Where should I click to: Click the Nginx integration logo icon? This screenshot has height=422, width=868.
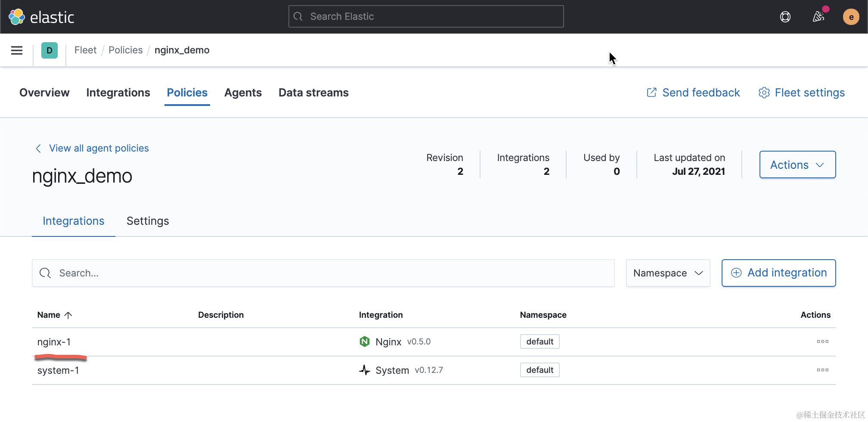click(x=365, y=341)
